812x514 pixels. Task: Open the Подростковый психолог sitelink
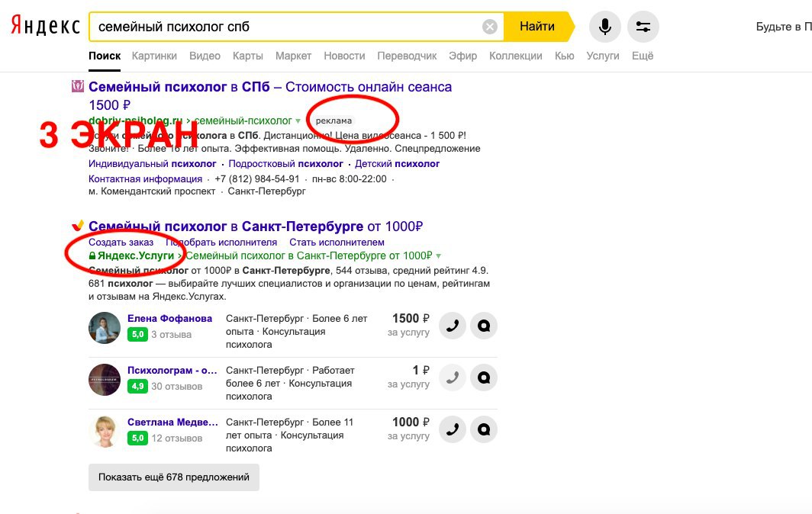(x=285, y=163)
